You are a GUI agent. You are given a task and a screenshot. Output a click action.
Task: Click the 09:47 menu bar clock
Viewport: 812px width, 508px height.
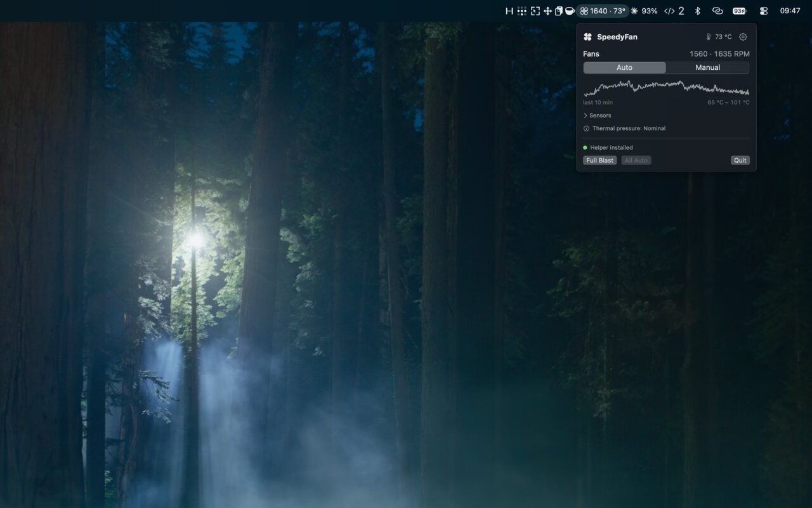pyautogui.click(x=790, y=11)
